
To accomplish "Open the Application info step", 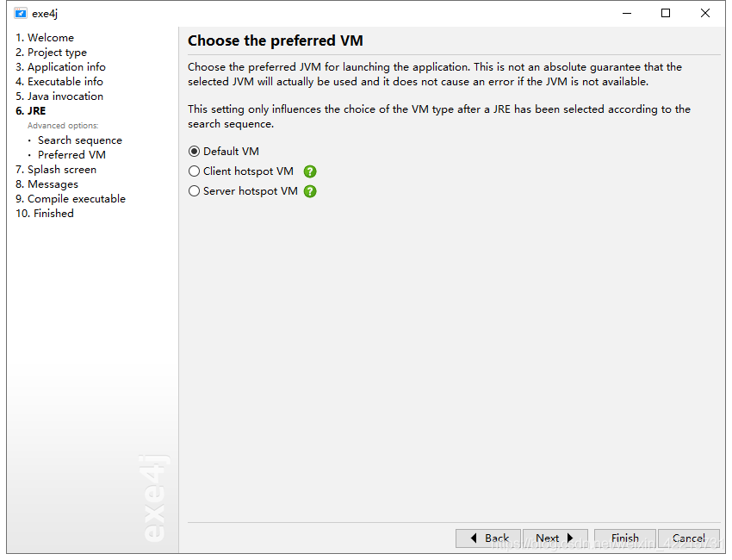I will coord(60,67).
